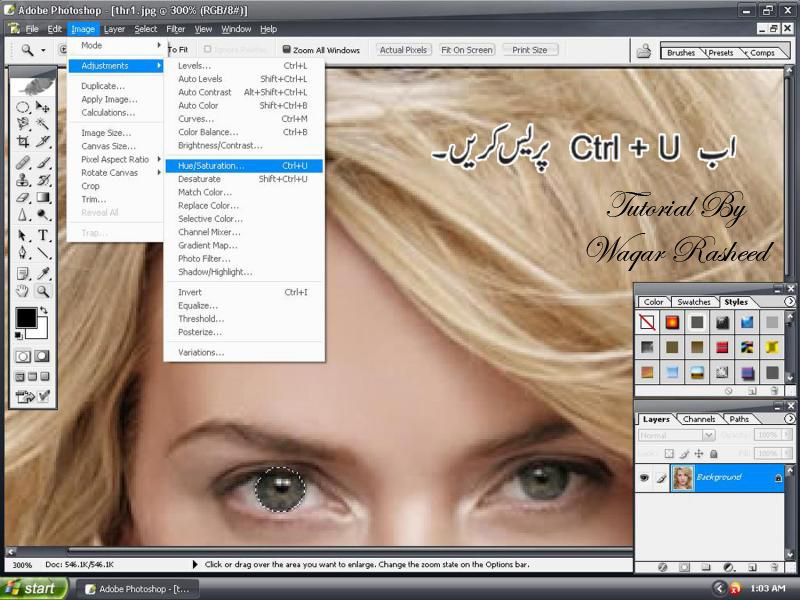Switch to Quick Mask mode

(x=43, y=356)
